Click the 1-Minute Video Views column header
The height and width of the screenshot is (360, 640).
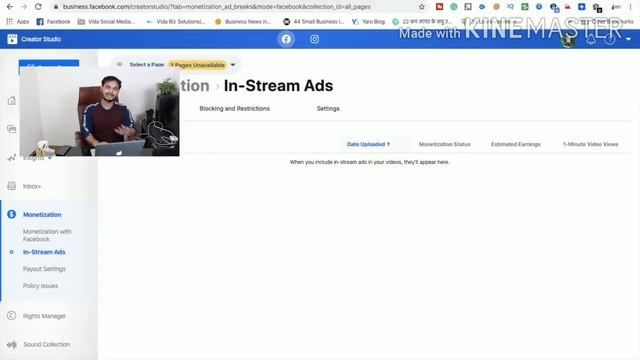(x=590, y=144)
